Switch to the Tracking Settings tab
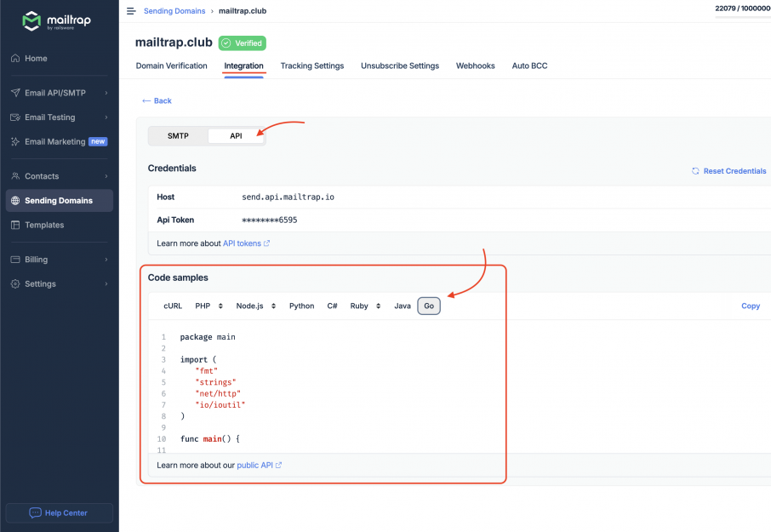Screen dimensions: 771x532 pyautogui.click(x=310, y=66)
